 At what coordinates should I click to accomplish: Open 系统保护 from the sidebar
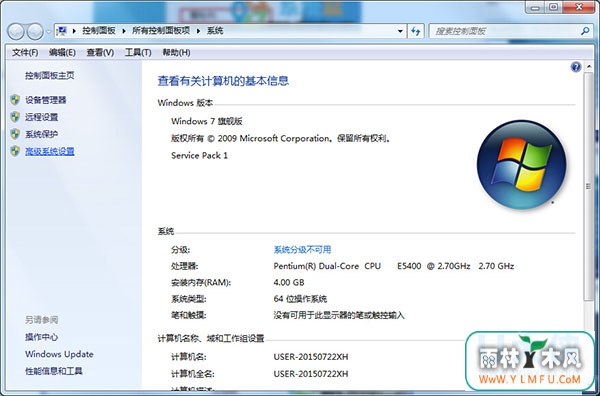click(41, 134)
